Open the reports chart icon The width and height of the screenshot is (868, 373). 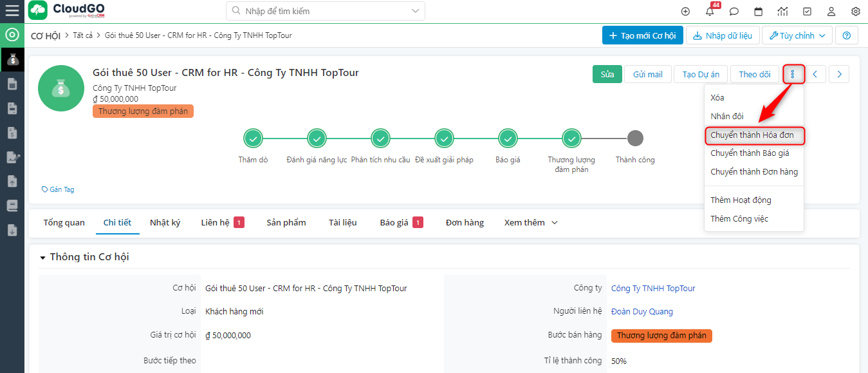click(x=782, y=12)
